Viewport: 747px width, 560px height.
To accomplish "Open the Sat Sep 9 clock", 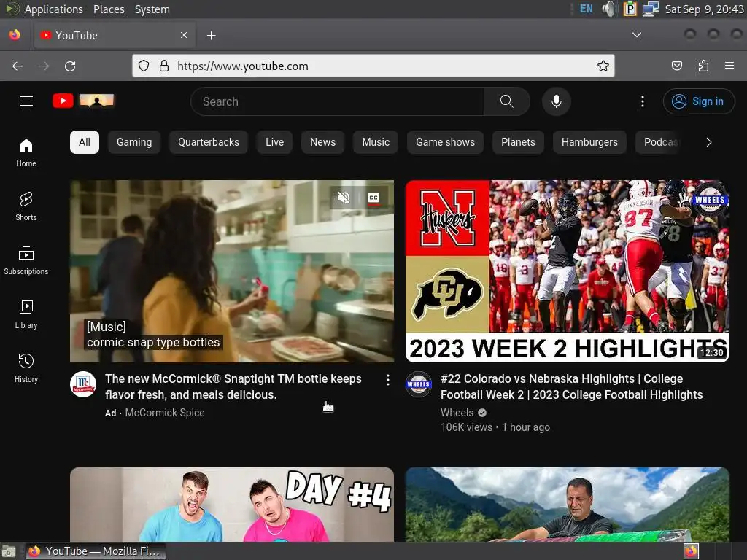I will click(704, 9).
